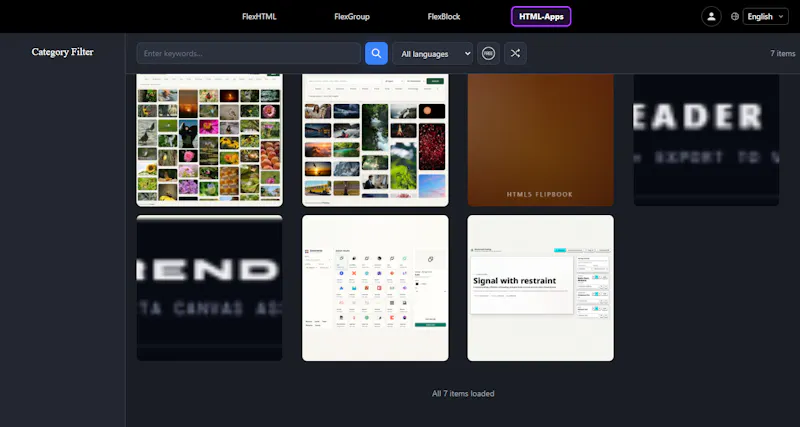The image size is (800, 427).
Task: Focus the Enter keywords search field
Action: click(x=248, y=54)
